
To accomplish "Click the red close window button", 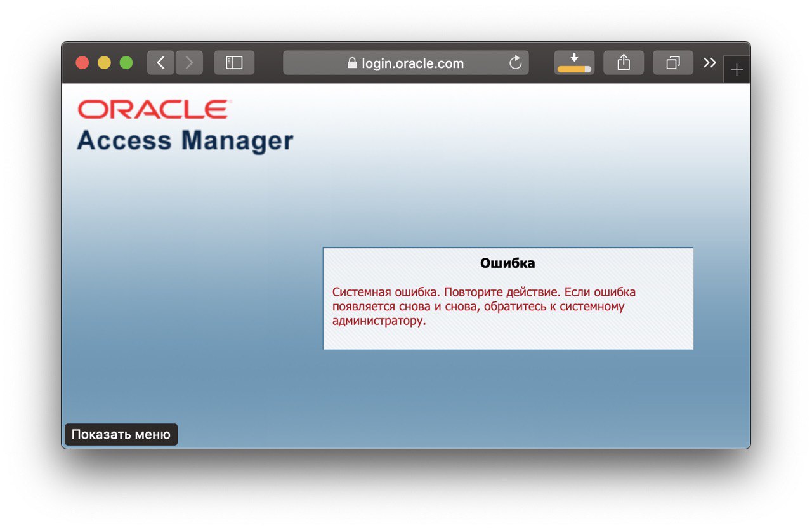I will [x=82, y=63].
